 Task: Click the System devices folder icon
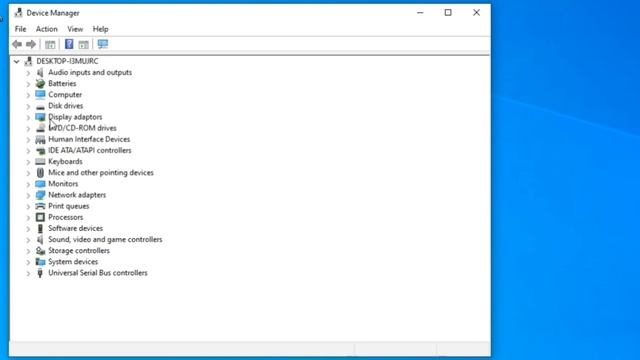tap(40, 262)
